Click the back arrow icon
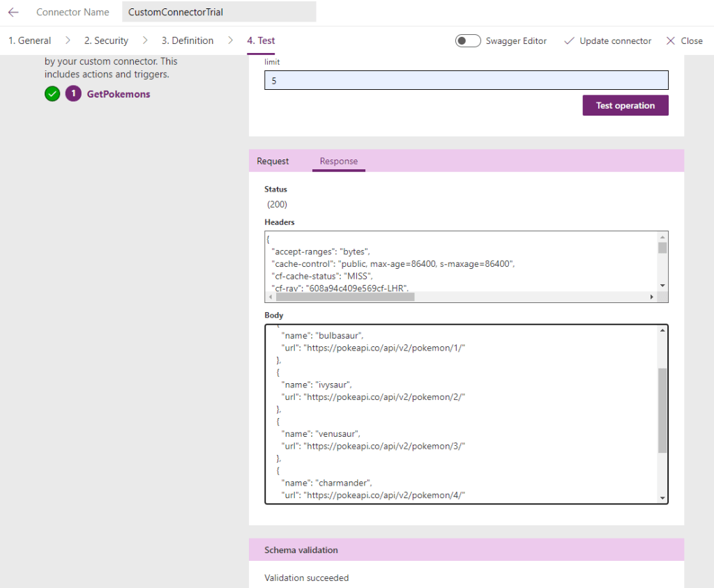Viewport: 714px width, 588px height. pyautogui.click(x=13, y=12)
